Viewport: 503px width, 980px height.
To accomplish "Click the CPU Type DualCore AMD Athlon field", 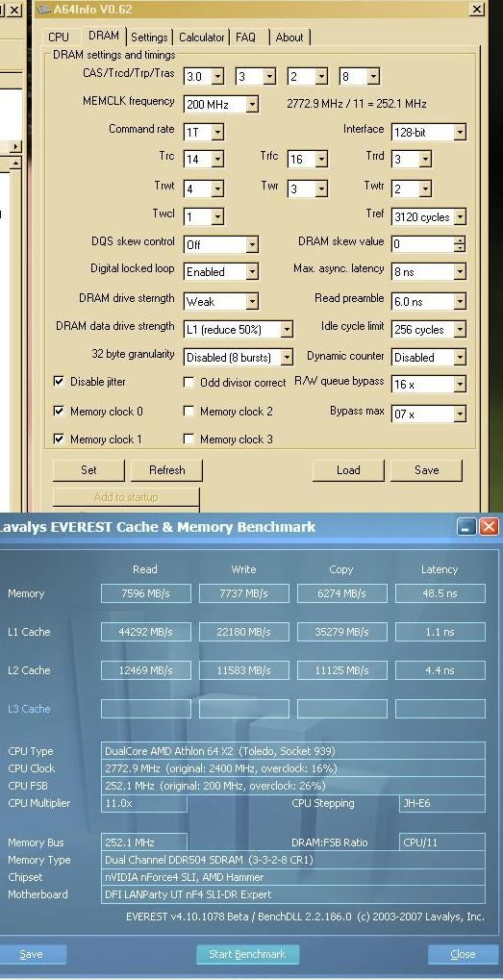I will tap(293, 750).
